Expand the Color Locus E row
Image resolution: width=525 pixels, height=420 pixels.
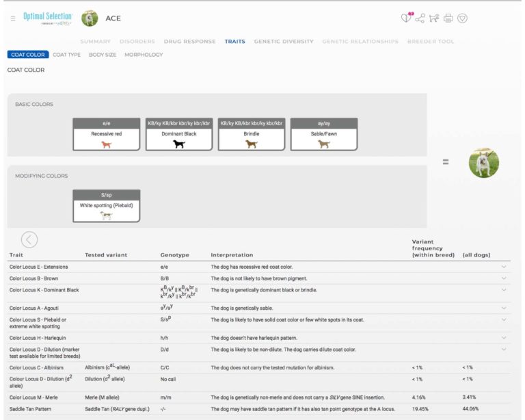click(x=504, y=267)
